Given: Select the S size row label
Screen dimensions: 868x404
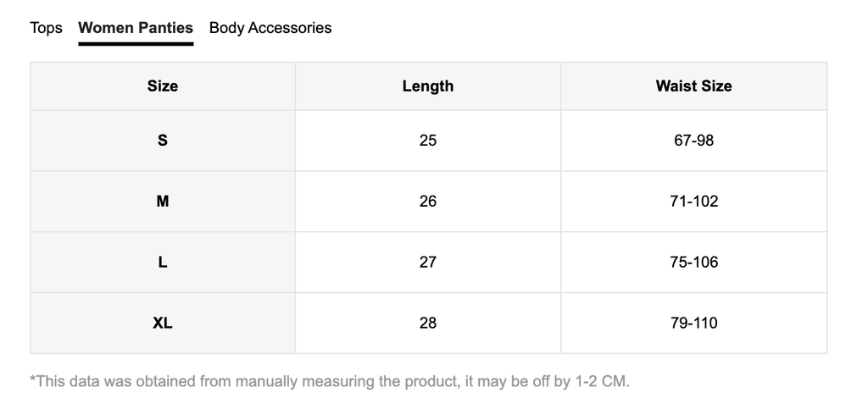Looking at the screenshot, I should (163, 141).
